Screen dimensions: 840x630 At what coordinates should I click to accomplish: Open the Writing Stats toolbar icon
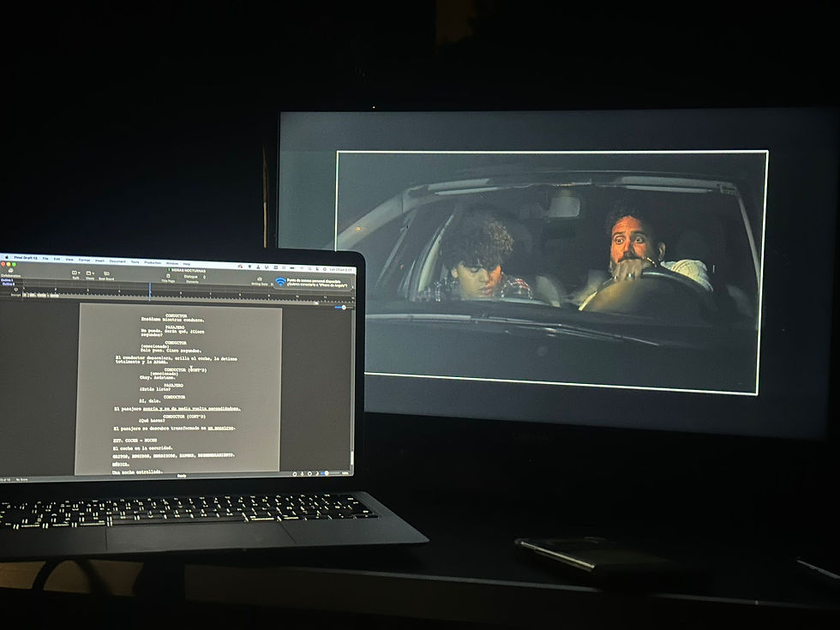point(260,281)
